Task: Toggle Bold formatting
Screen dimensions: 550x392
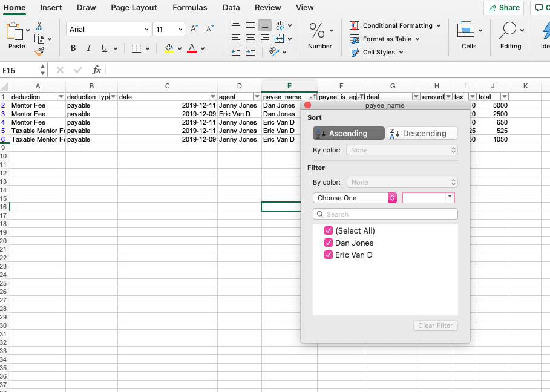Action: [x=73, y=48]
